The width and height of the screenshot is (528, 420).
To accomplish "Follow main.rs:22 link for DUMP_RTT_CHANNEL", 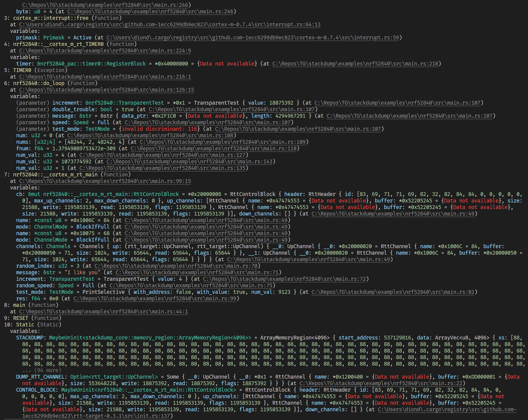I will (x=381, y=383).
